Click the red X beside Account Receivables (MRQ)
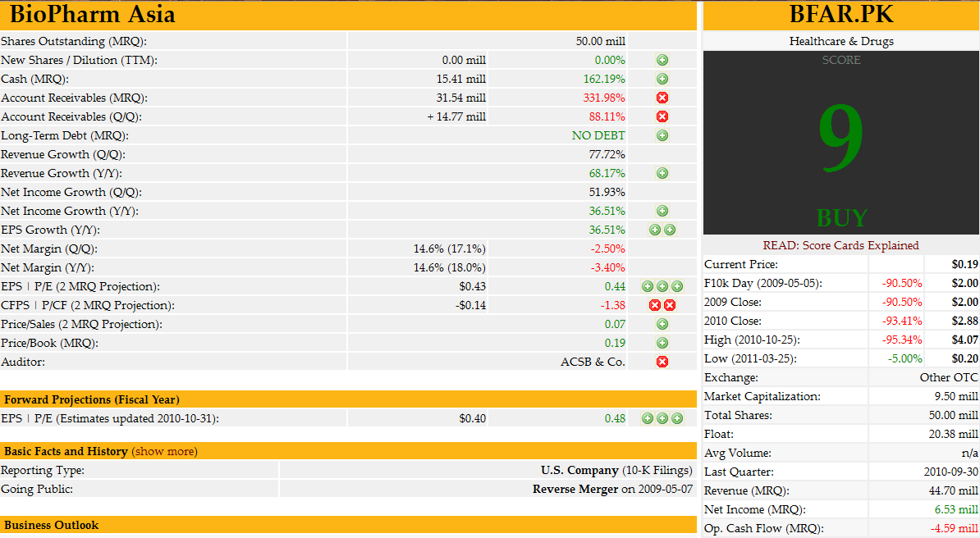 point(662,98)
